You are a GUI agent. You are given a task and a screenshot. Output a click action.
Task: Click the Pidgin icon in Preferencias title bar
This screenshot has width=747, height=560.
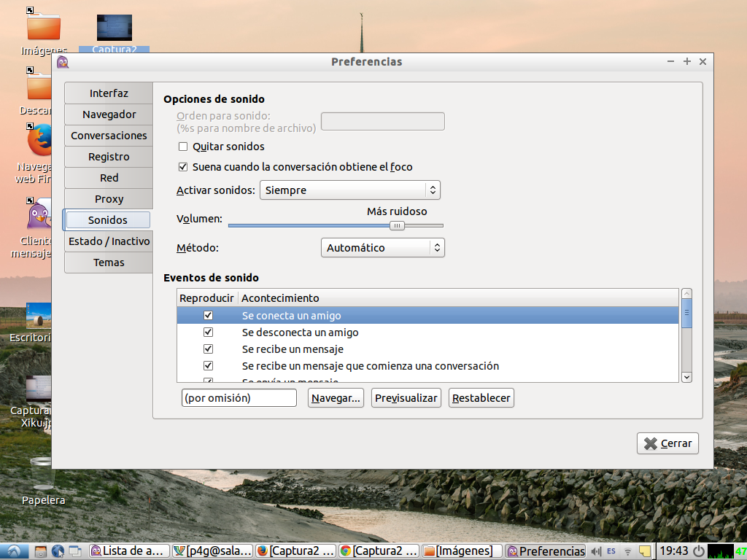63,61
